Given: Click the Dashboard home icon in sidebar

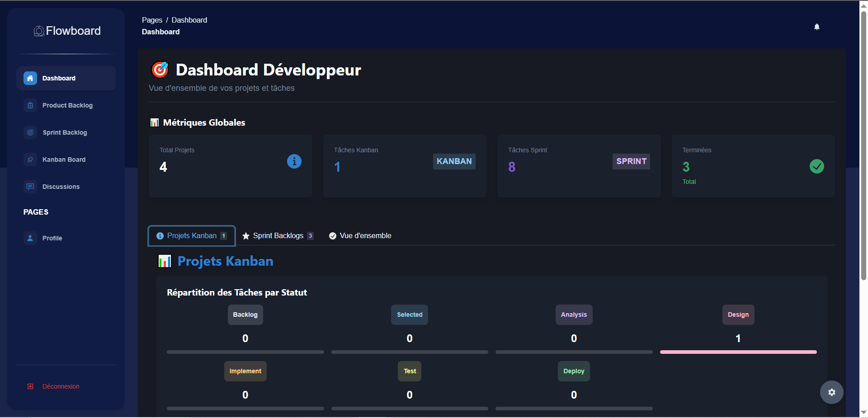Looking at the screenshot, I should pyautogui.click(x=30, y=78).
